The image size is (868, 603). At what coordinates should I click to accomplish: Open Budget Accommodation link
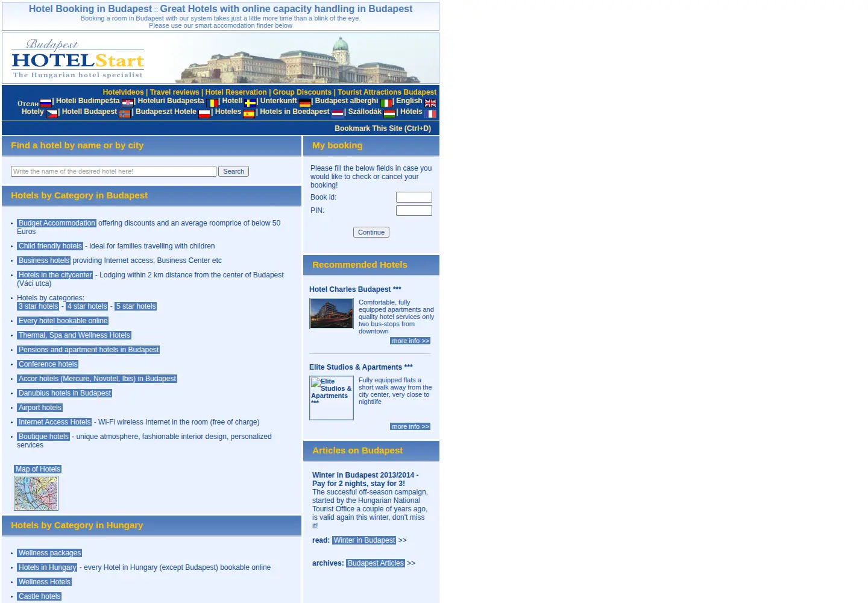(x=57, y=223)
